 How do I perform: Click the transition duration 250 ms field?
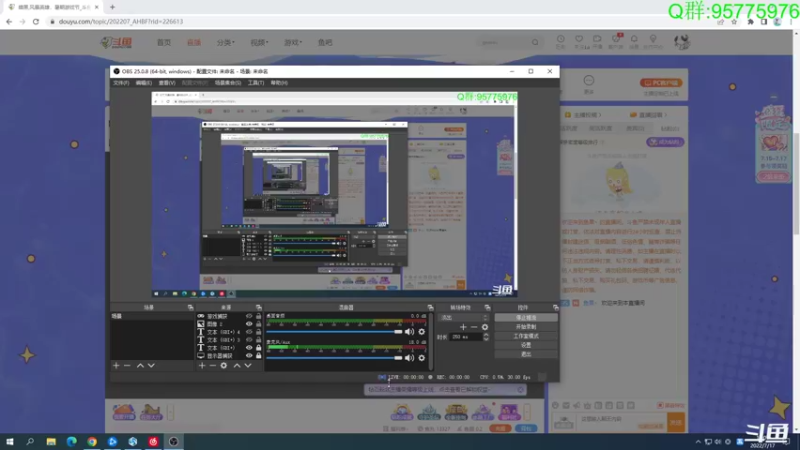(465, 337)
